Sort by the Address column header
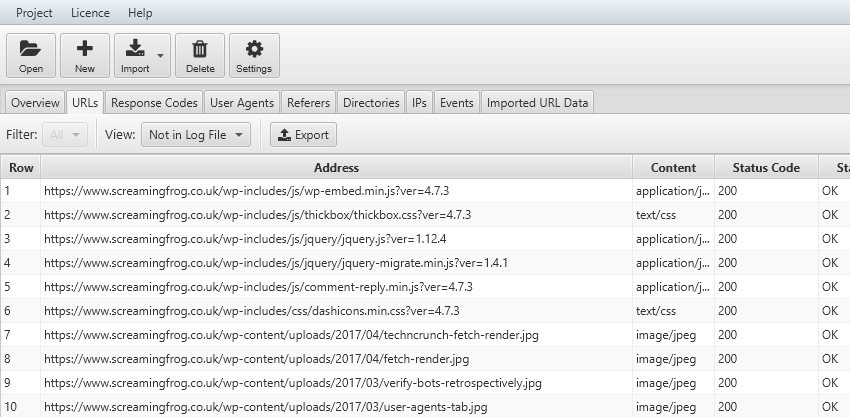 tap(336, 168)
